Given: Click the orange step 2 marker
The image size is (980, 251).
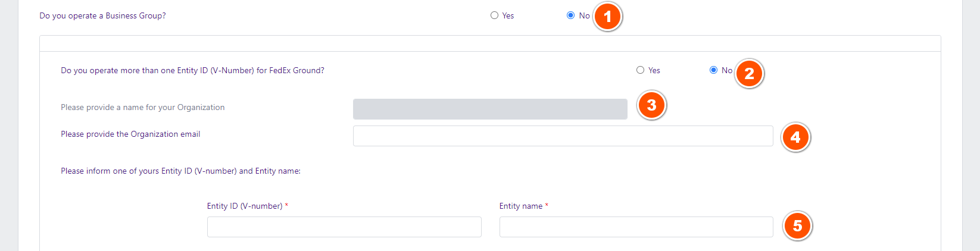Looking at the screenshot, I should tap(749, 74).
